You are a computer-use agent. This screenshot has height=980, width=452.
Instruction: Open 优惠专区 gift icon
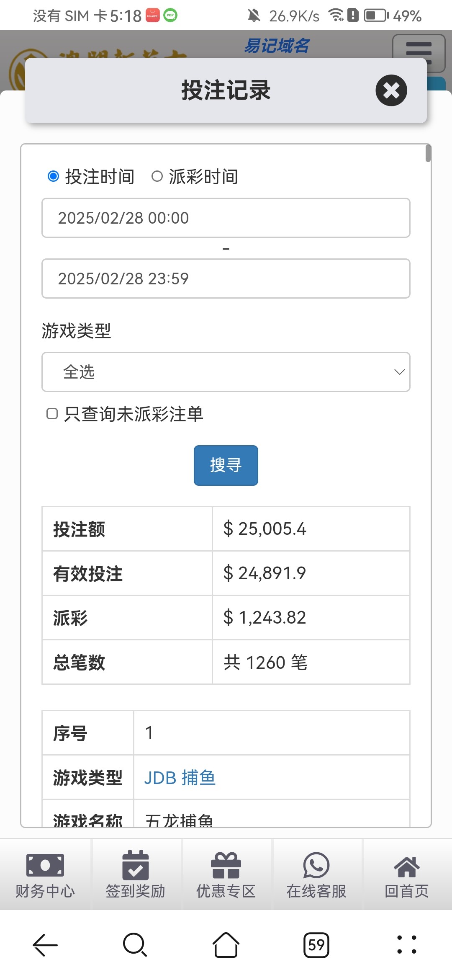point(226,865)
